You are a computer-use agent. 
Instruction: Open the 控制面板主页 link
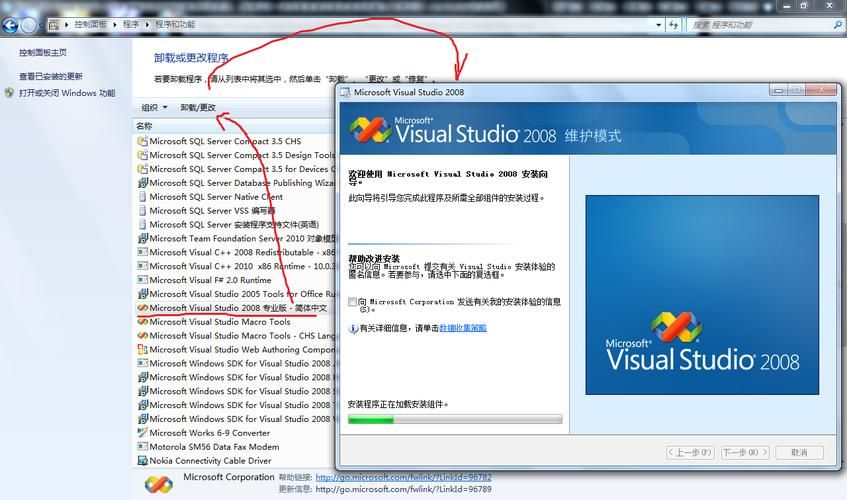click(x=43, y=53)
